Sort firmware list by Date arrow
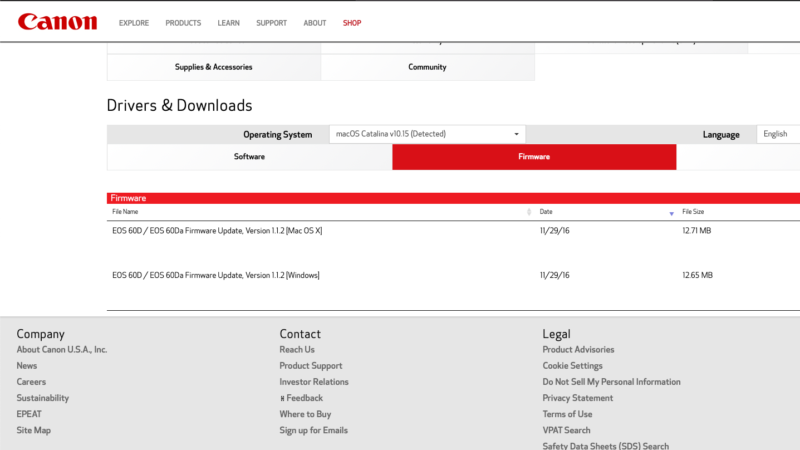The width and height of the screenshot is (800, 450). [x=671, y=213]
